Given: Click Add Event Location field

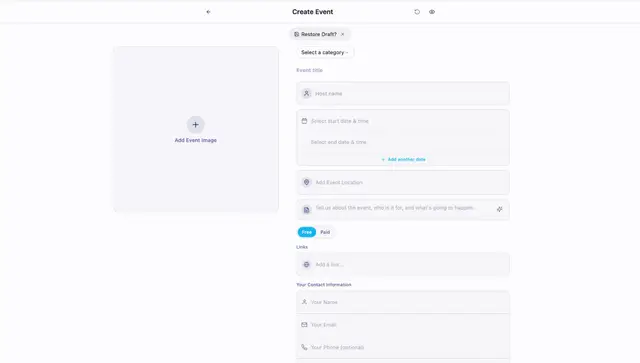Looking at the screenshot, I should [402, 182].
